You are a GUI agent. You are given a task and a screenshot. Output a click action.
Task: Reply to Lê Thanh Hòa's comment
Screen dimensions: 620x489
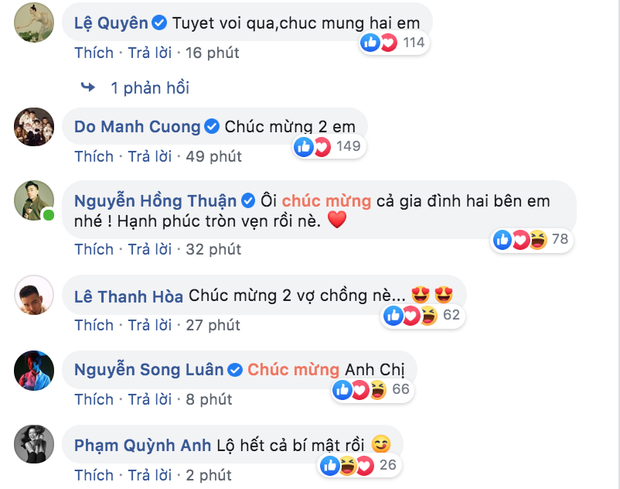point(150,324)
